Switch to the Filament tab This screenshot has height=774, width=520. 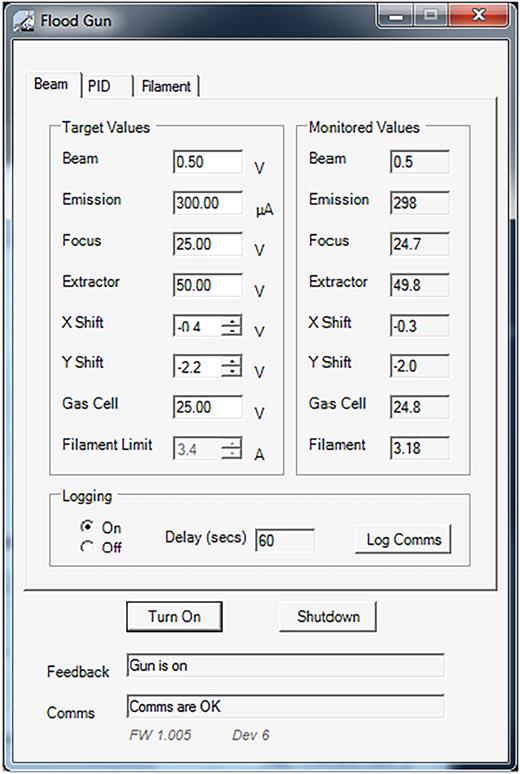tap(166, 86)
